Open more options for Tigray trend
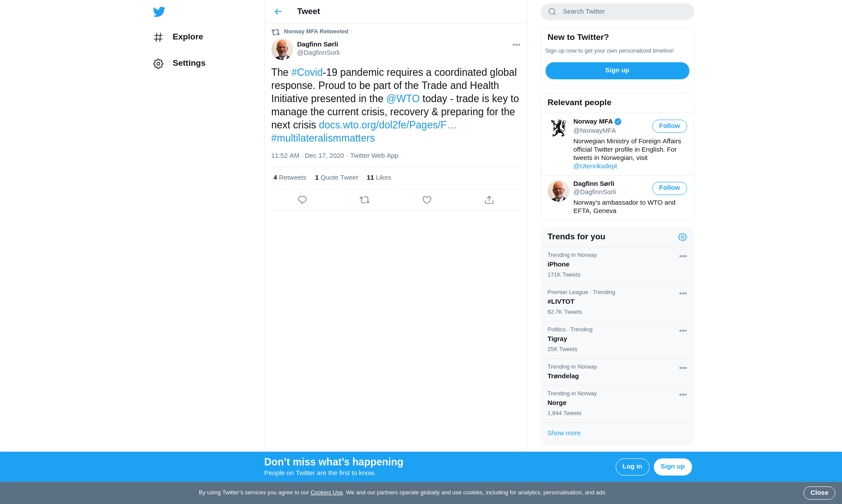The width and height of the screenshot is (842, 504). point(683,331)
